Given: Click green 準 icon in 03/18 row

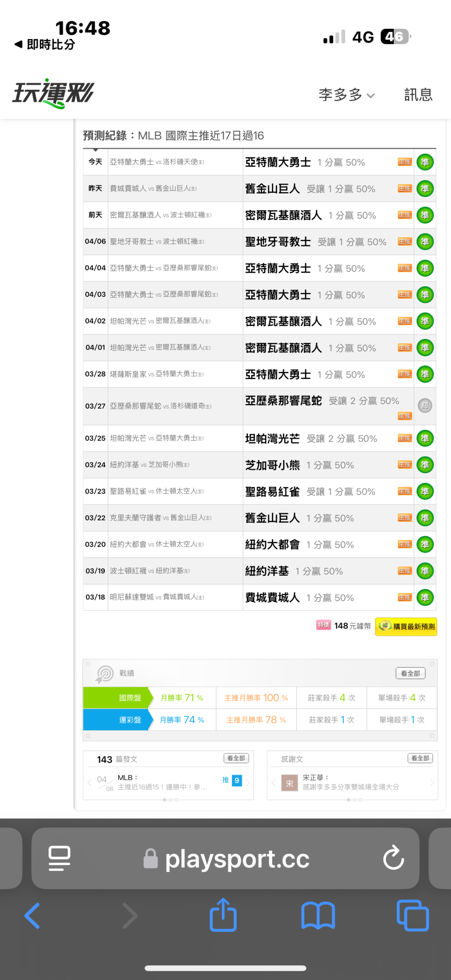Looking at the screenshot, I should 425,598.
